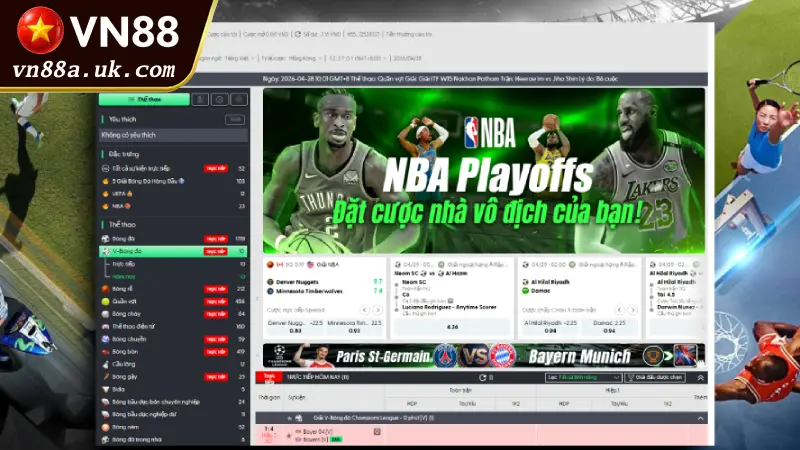This screenshot has width=800, height=450.
Task: Collapse the V-Bóng đá Champions League group
Action: pyautogui.click(x=700, y=418)
